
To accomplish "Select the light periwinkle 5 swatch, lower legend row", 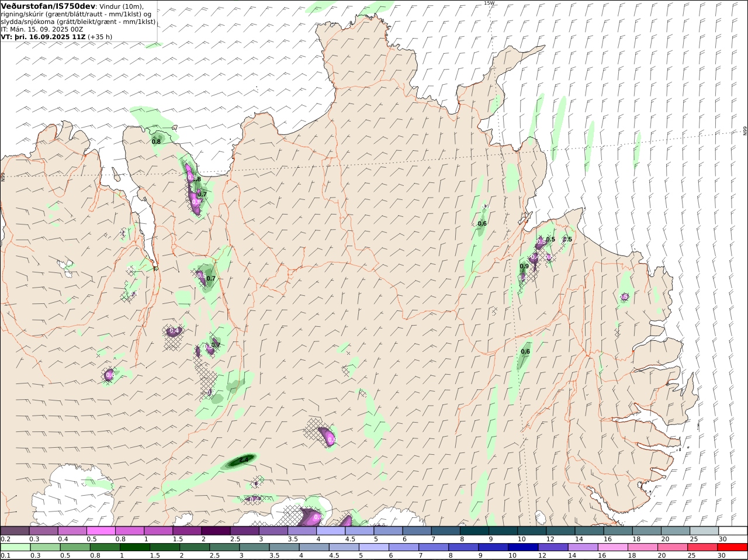I will pyautogui.click(x=374, y=547).
